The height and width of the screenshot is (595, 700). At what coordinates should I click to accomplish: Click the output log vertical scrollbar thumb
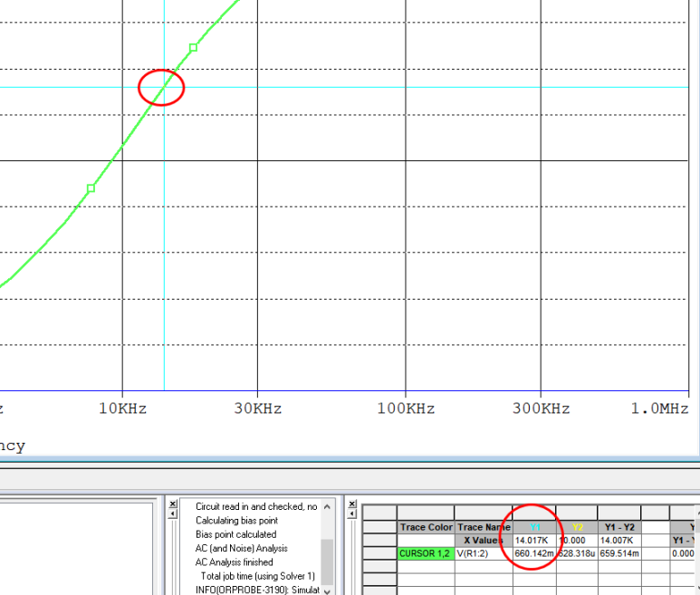click(327, 561)
